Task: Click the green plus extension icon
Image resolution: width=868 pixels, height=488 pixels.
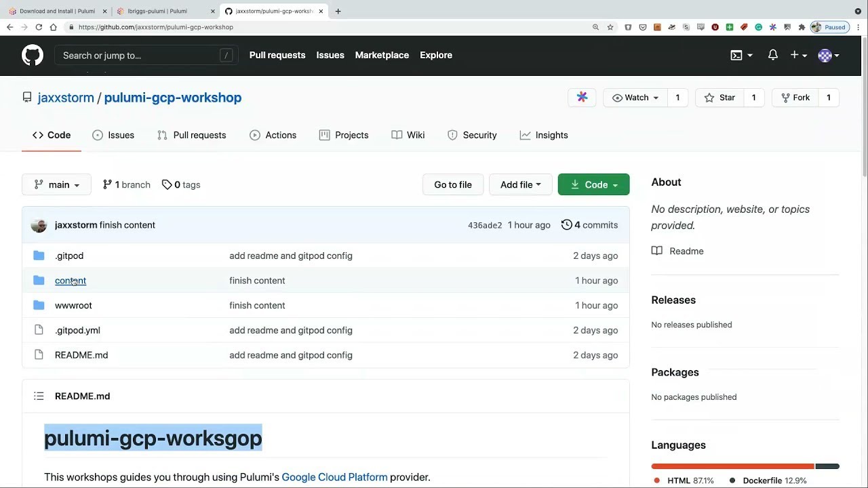Action: [730, 27]
